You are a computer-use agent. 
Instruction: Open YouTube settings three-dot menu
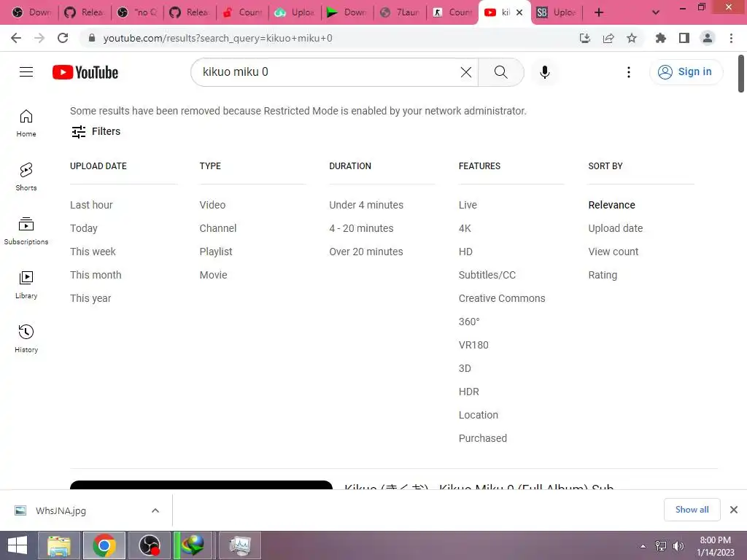coord(628,72)
